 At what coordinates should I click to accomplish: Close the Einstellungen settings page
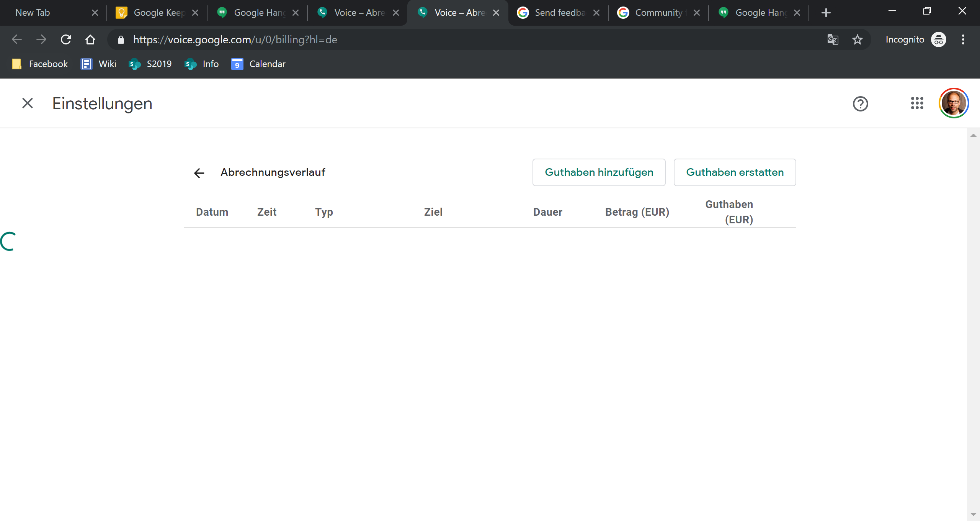pos(28,103)
